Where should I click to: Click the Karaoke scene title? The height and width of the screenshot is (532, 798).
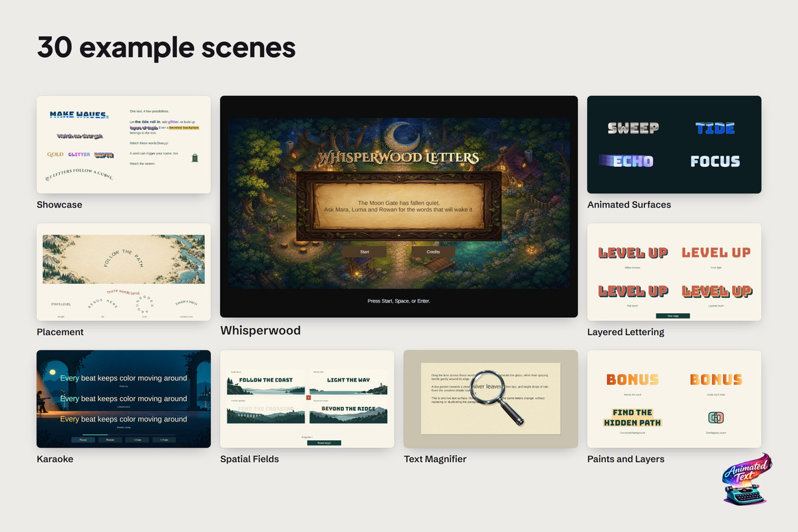coord(55,459)
